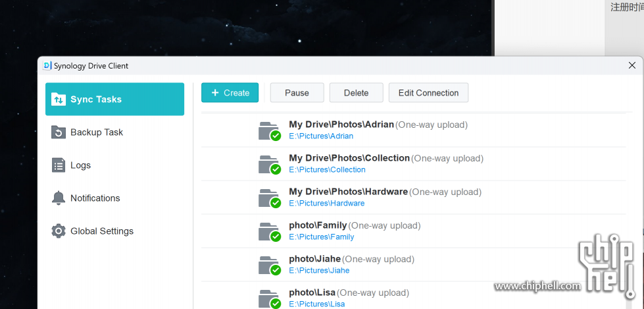Image resolution: width=644 pixels, height=309 pixels.
Task: Click the Notifications bell icon
Action: [59, 198]
